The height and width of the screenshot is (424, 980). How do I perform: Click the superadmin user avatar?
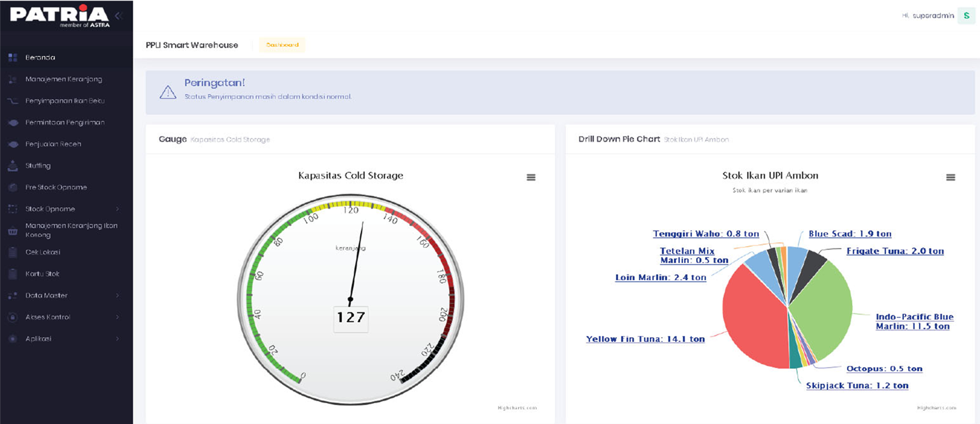966,16
